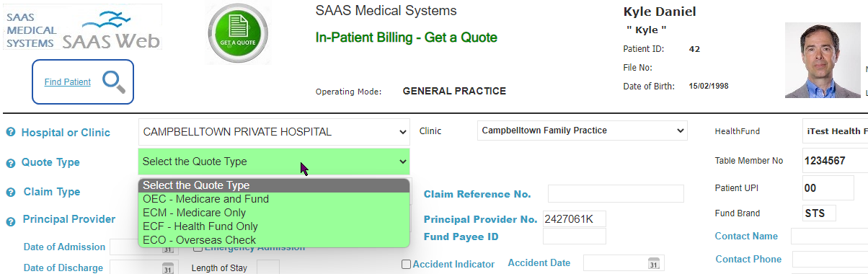Open Date of Discharge calendar picker

167,268
